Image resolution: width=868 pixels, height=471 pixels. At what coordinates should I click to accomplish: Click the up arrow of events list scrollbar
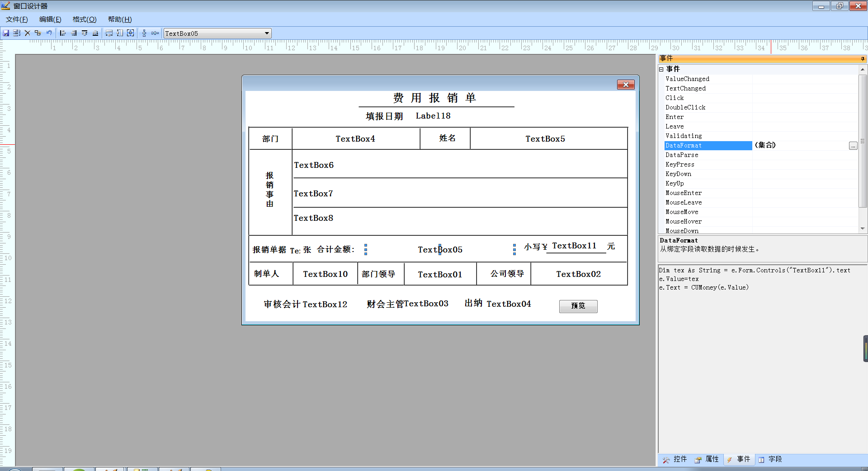click(863, 69)
